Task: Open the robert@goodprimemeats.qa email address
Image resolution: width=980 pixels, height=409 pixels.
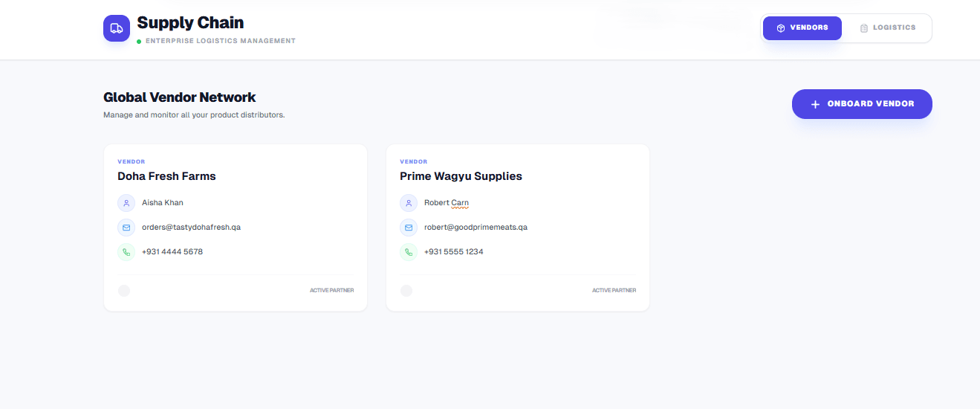Action: click(476, 228)
